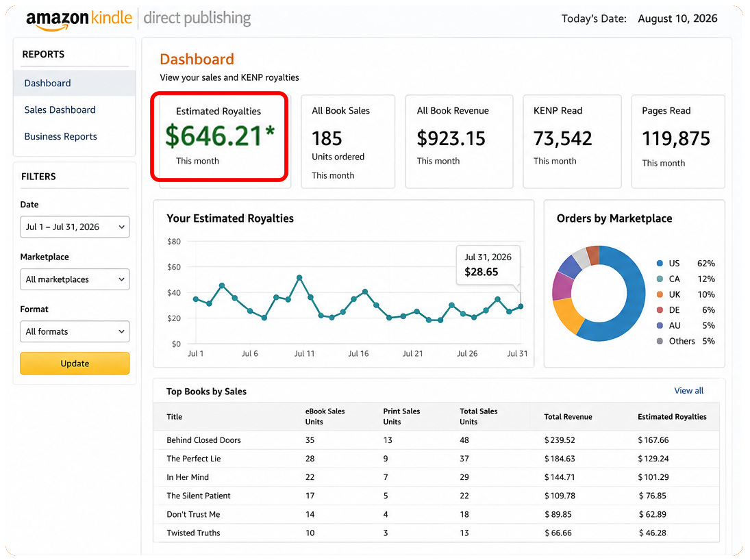Open the Dashboard report menu item
The image size is (750, 560).
(75, 84)
